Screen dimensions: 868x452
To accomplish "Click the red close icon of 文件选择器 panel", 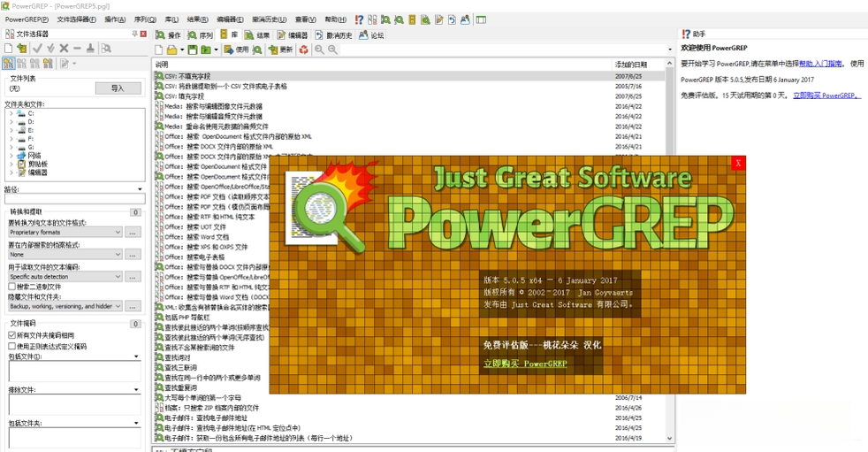I will pyautogui.click(x=143, y=34).
